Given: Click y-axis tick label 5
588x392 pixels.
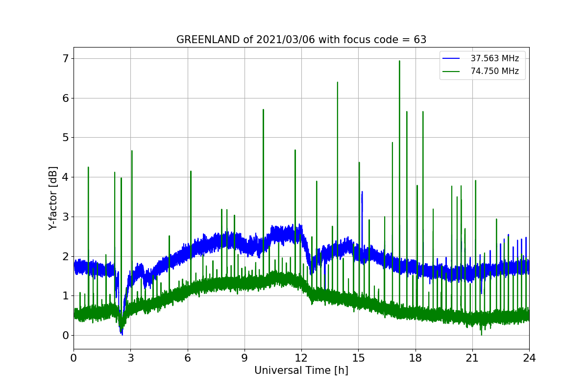Looking at the screenshot, I should click(x=66, y=138).
